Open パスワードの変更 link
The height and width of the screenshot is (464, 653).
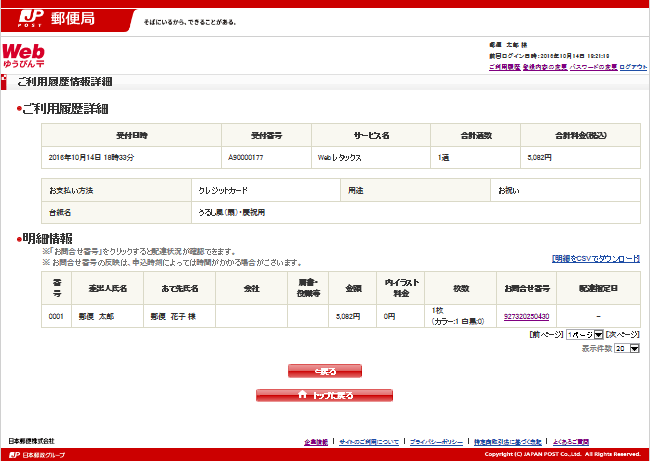coord(592,67)
